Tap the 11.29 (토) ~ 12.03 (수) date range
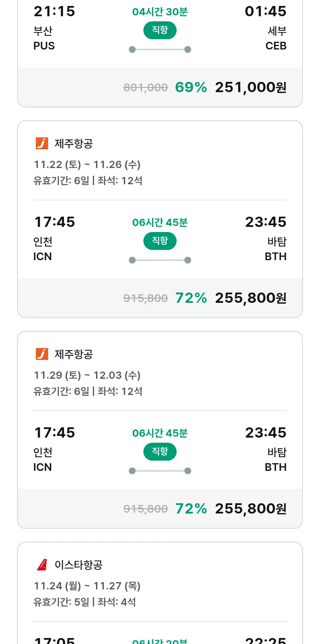Viewport: 320px width, 644px height. 87,375
